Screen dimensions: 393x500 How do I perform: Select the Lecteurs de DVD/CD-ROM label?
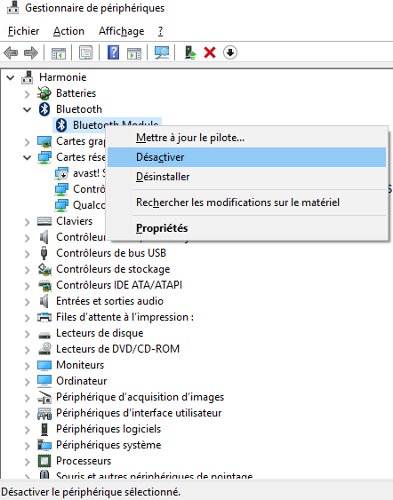[118, 349]
